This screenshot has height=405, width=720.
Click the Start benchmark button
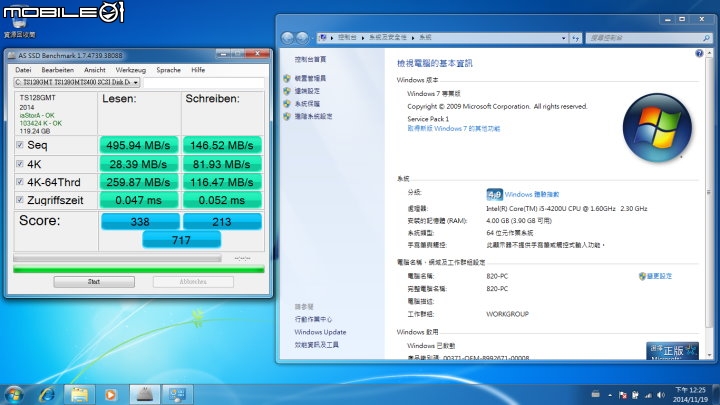point(94,281)
